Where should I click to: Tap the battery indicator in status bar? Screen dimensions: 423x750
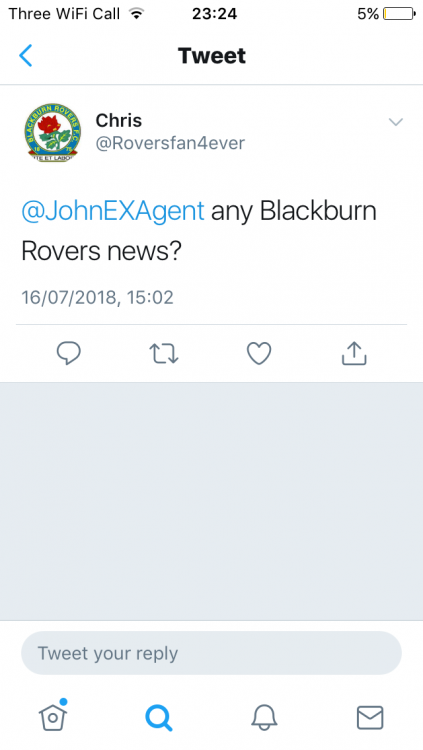pos(400,14)
